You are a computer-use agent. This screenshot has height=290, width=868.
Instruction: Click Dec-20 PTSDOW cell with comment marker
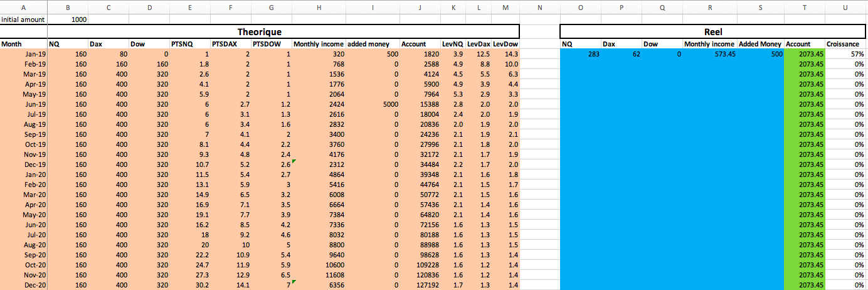(272, 285)
